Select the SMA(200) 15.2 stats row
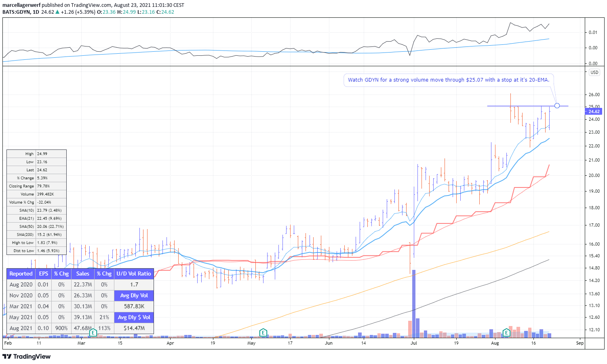 [36, 235]
